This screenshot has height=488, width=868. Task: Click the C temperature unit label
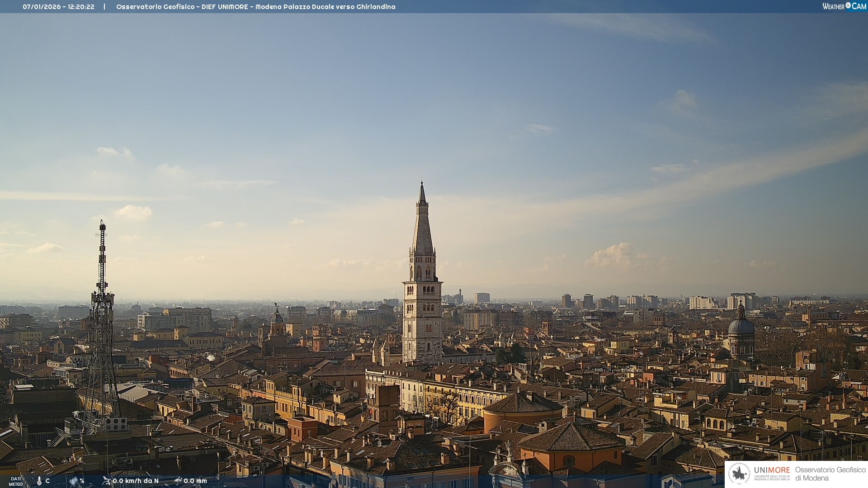tap(47, 481)
